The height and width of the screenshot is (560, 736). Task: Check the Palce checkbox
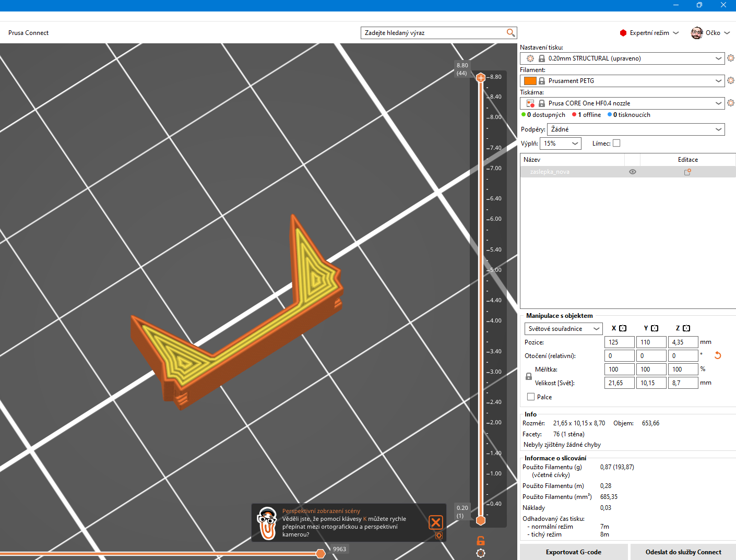click(x=531, y=397)
